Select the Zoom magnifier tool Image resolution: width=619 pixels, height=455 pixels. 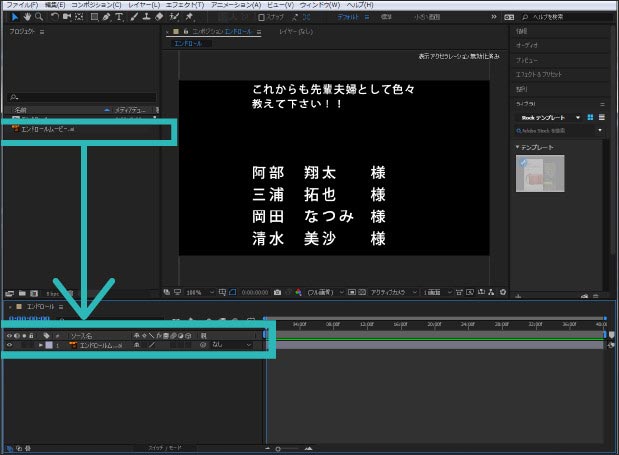coord(38,17)
